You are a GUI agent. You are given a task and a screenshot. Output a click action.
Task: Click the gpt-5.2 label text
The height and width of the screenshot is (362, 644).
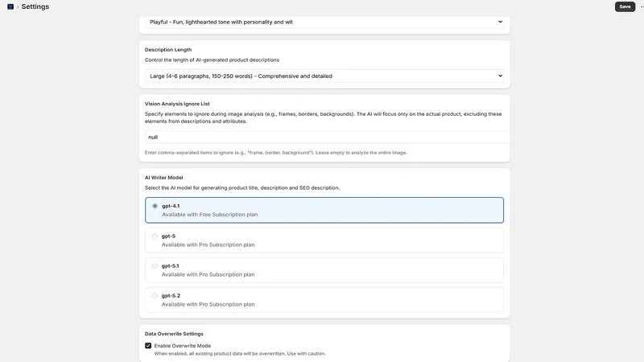pyautogui.click(x=171, y=295)
